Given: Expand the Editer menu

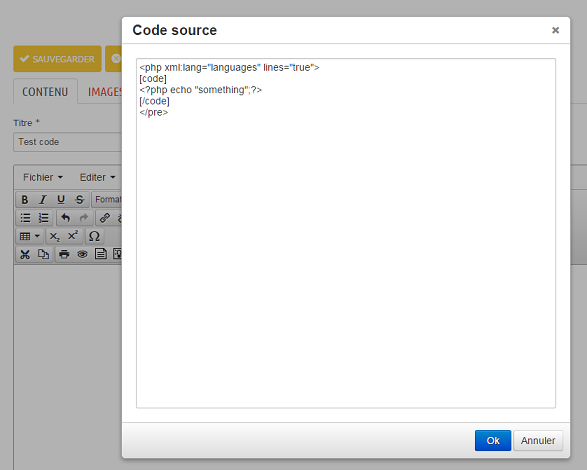Looking at the screenshot, I should 97,177.
